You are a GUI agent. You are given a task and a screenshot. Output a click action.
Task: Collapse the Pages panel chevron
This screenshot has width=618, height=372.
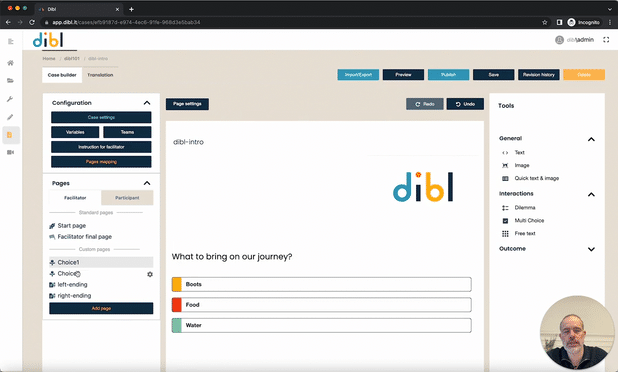(147, 183)
